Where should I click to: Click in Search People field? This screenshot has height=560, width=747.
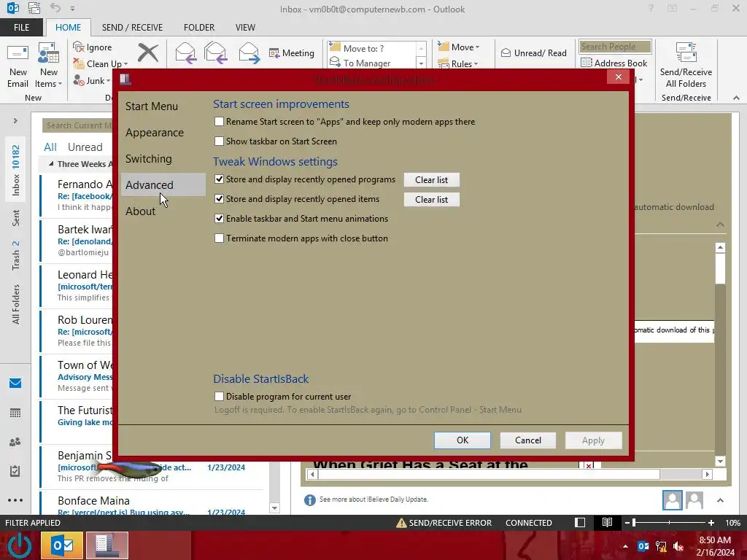(615, 46)
